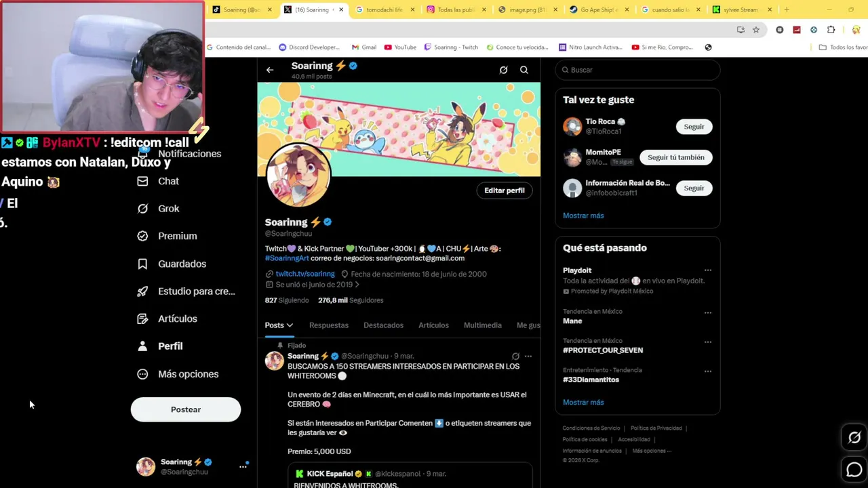Screen dimensions: 868x488
Task: Expand the Posts tab dropdown chevron
Action: point(290,325)
